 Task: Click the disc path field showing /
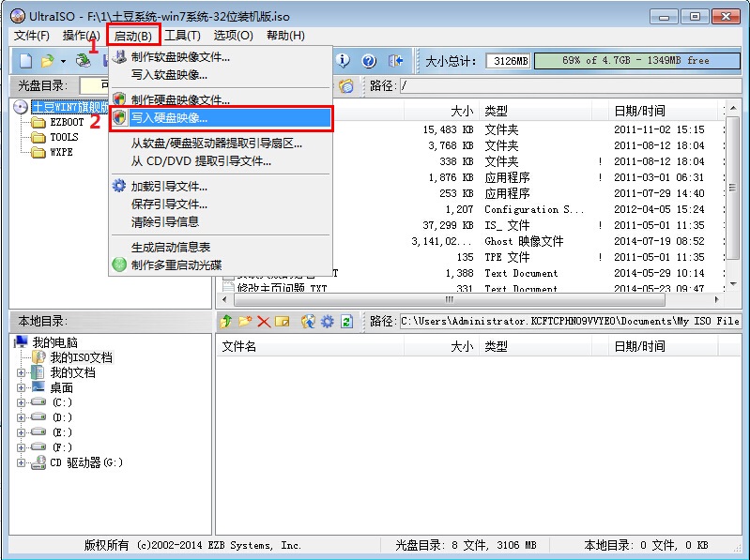[x=570, y=86]
